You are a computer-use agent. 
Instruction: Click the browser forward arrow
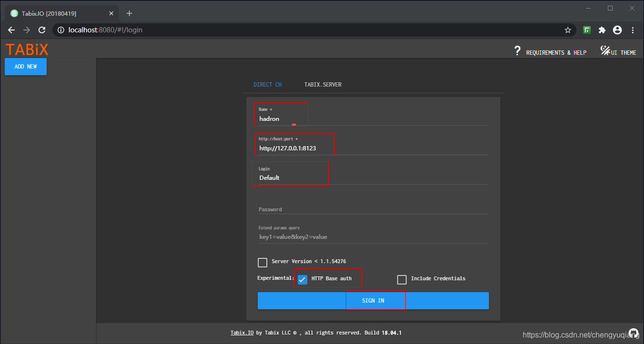(x=27, y=30)
